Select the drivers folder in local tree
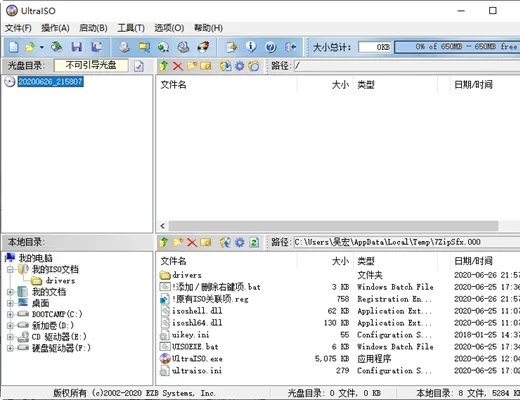The image size is (520, 400). pyautogui.click(x=60, y=281)
